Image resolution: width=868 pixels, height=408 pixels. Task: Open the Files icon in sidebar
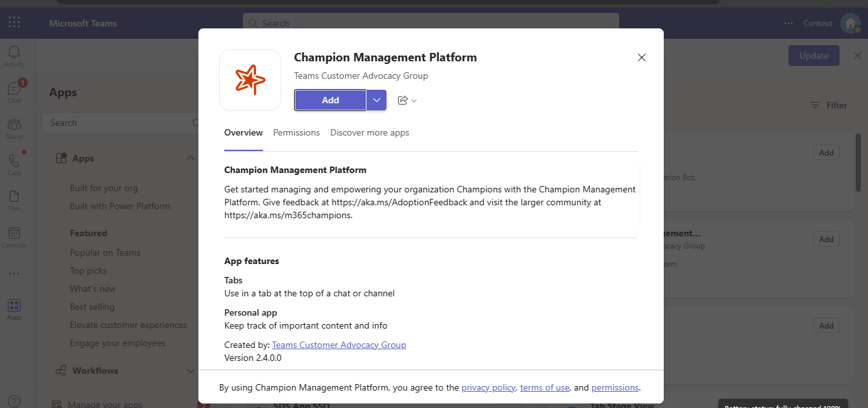coord(14,197)
